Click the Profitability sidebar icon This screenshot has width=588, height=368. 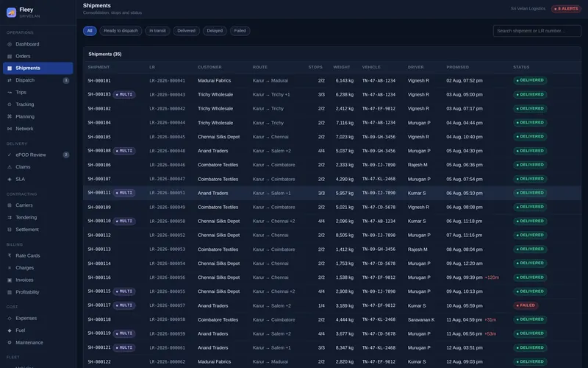pos(10,292)
